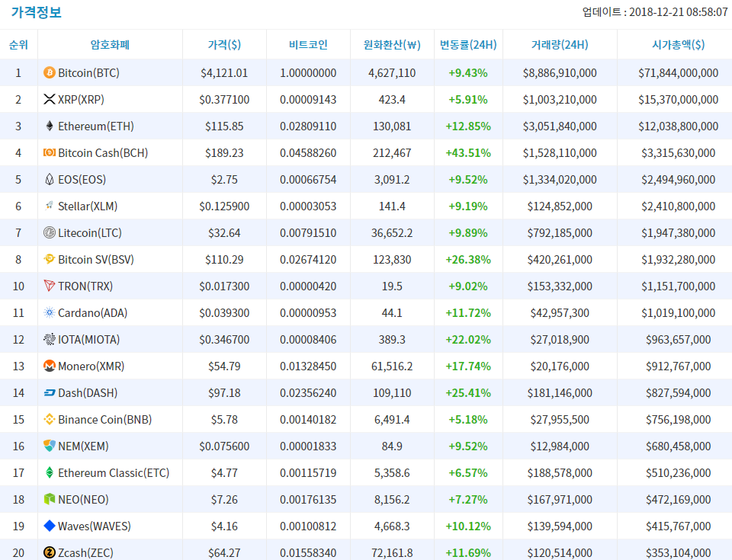This screenshot has width=732, height=560.
Task: Click the Binance Coin logo icon
Action: pyautogui.click(x=49, y=420)
